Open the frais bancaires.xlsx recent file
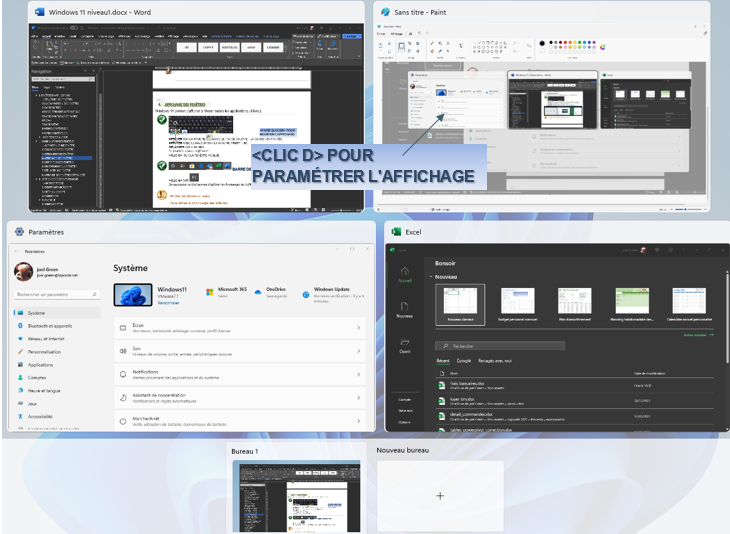 [x=575, y=385]
